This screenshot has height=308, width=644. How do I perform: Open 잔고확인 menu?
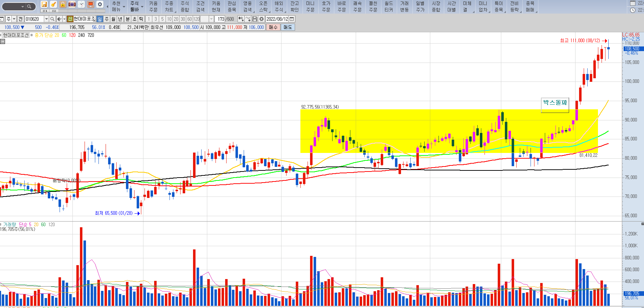(x=295, y=6)
